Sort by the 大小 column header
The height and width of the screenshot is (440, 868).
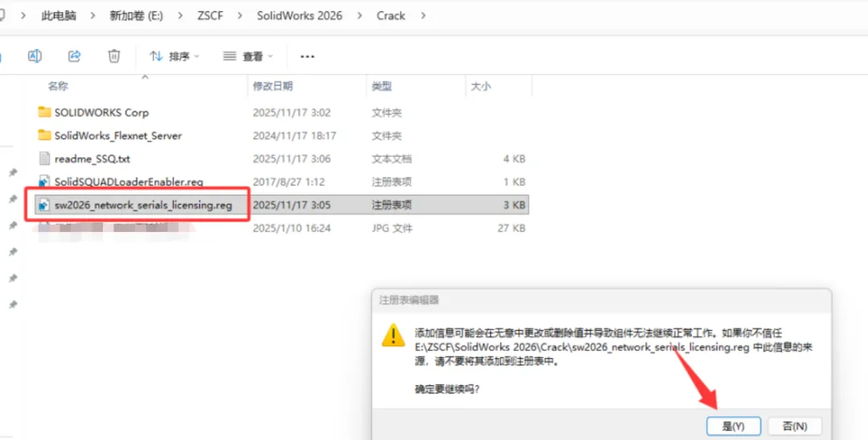[481, 86]
